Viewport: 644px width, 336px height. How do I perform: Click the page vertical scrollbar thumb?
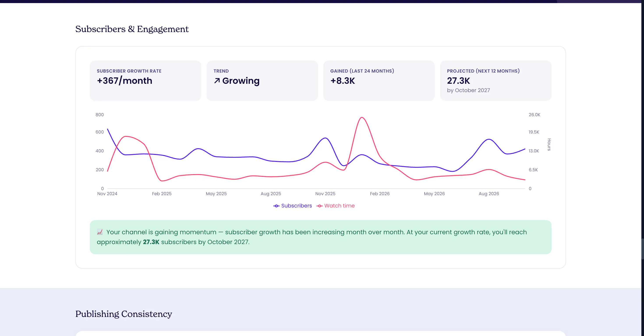tap(642, 249)
